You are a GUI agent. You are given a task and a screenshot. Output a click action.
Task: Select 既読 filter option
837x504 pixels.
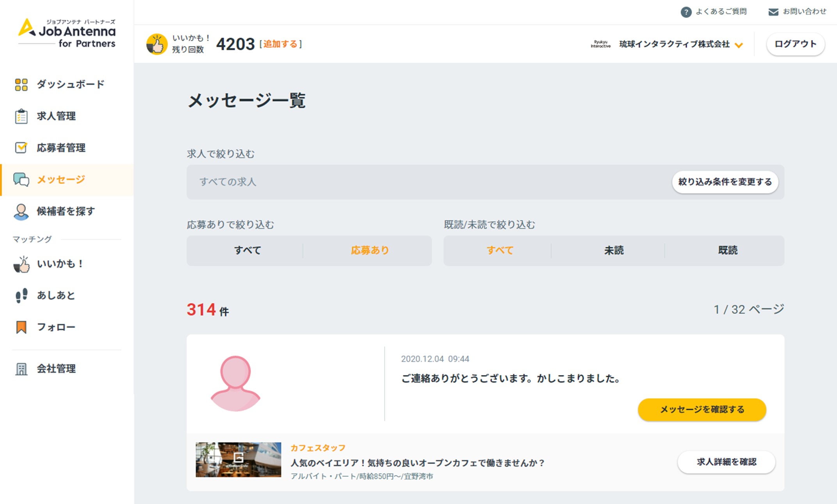coord(728,250)
